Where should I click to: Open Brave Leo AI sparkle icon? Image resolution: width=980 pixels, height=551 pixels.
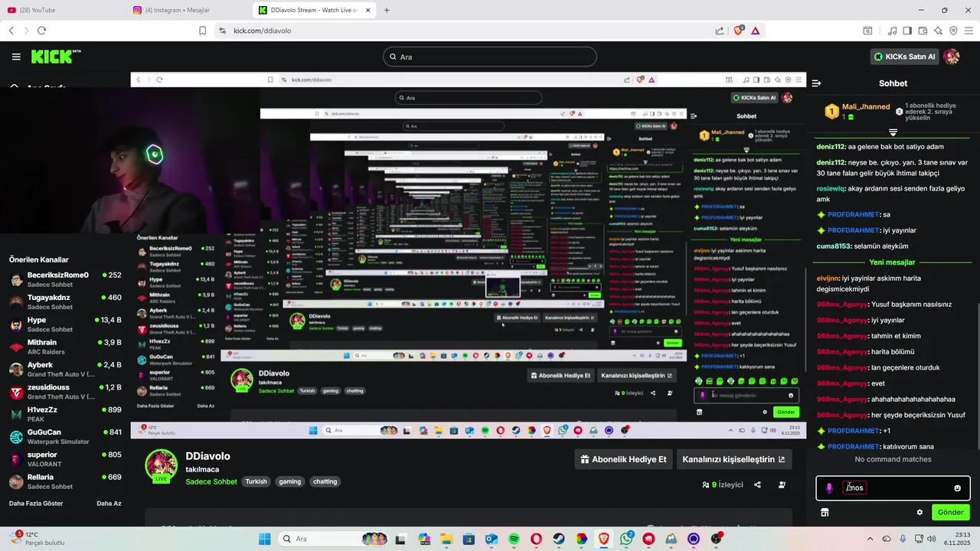938,31
